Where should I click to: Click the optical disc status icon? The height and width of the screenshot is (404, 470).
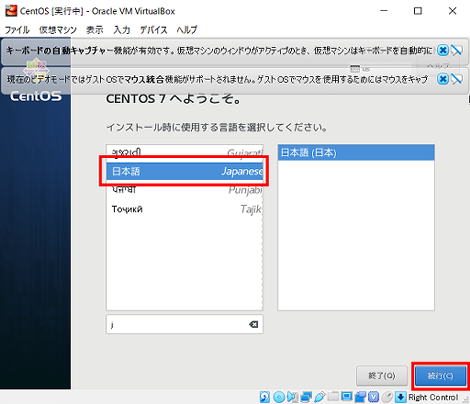279,397
